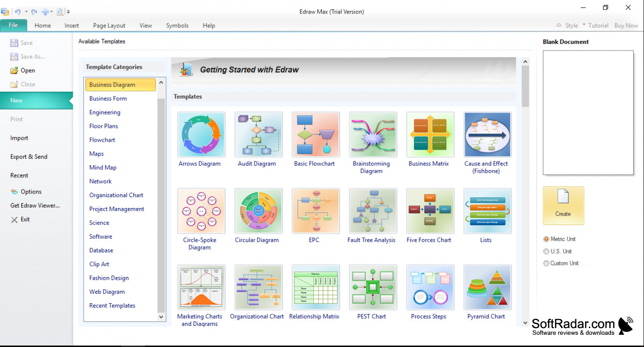Select the Network category
Image resolution: width=644 pixels, height=347 pixels.
100,181
